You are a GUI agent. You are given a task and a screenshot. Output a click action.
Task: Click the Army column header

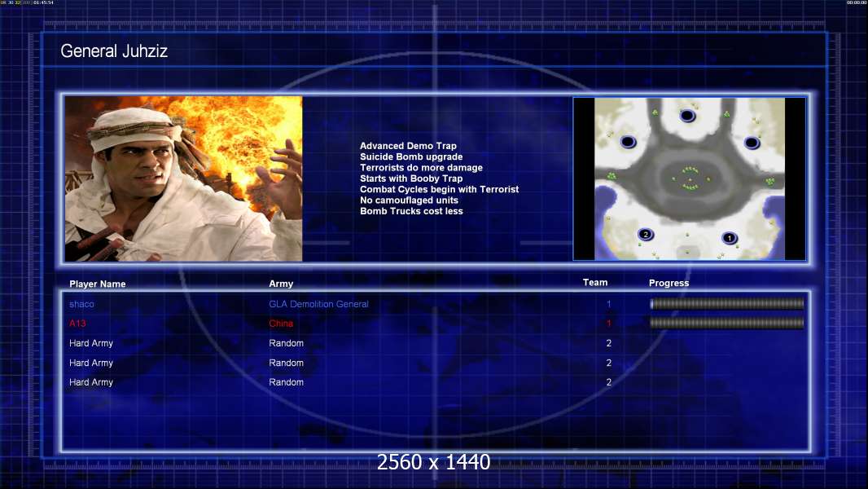coord(281,284)
